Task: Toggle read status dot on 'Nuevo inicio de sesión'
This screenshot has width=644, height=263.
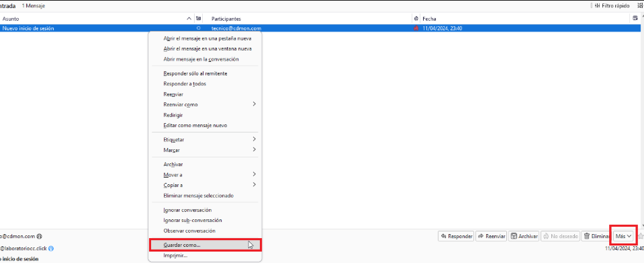Action: point(199,28)
